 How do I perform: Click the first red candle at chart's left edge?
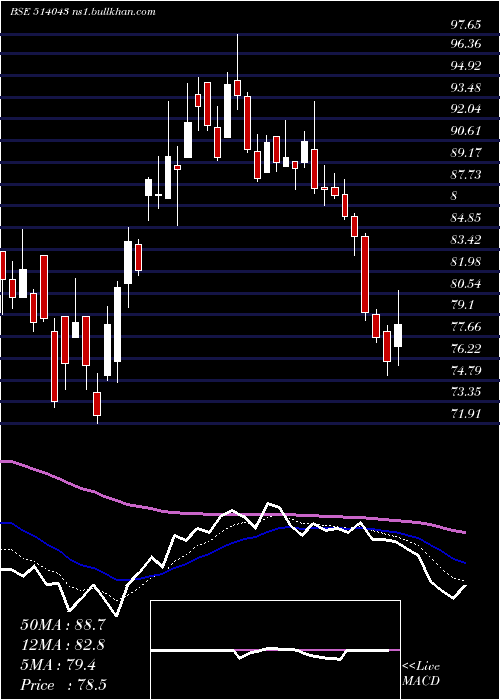[3, 265]
